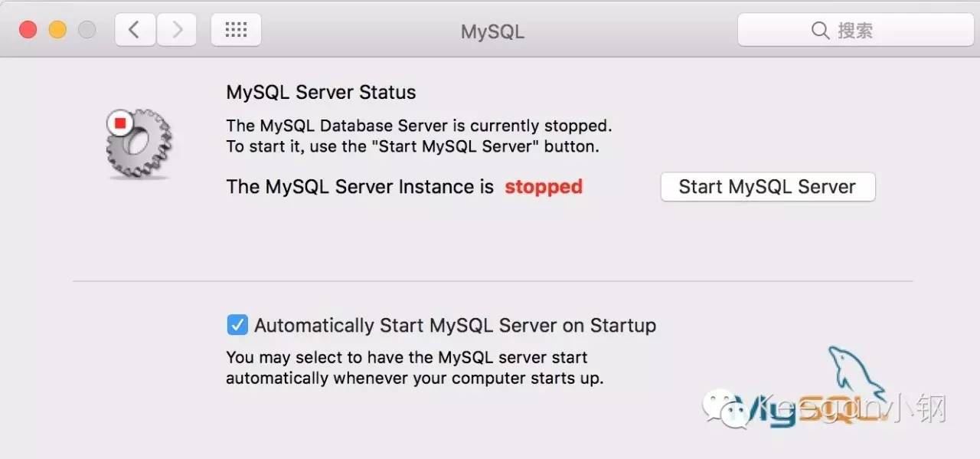980x459 pixels.
Task: Click the yellow minimize window button
Action: point(57,30)
